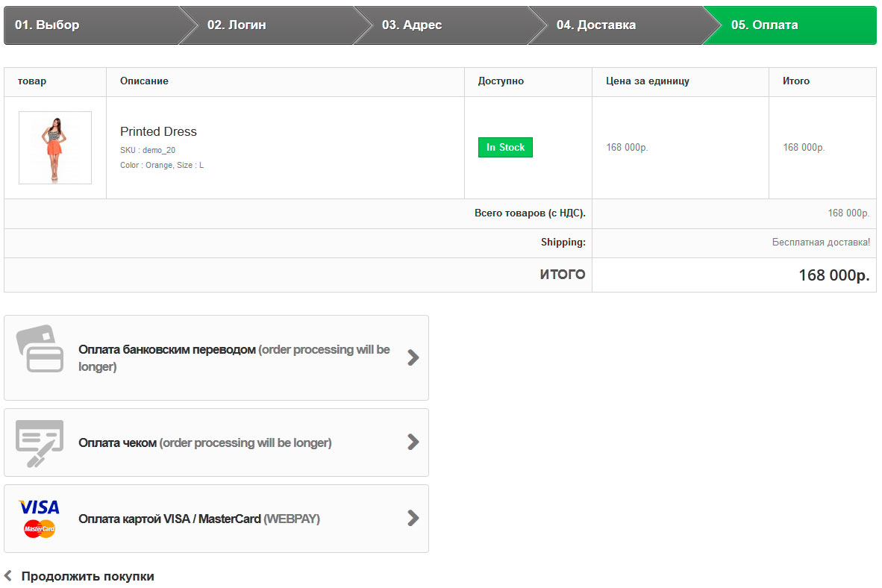
Task: Go to step 02. Логин
Action: coord(237,25)
